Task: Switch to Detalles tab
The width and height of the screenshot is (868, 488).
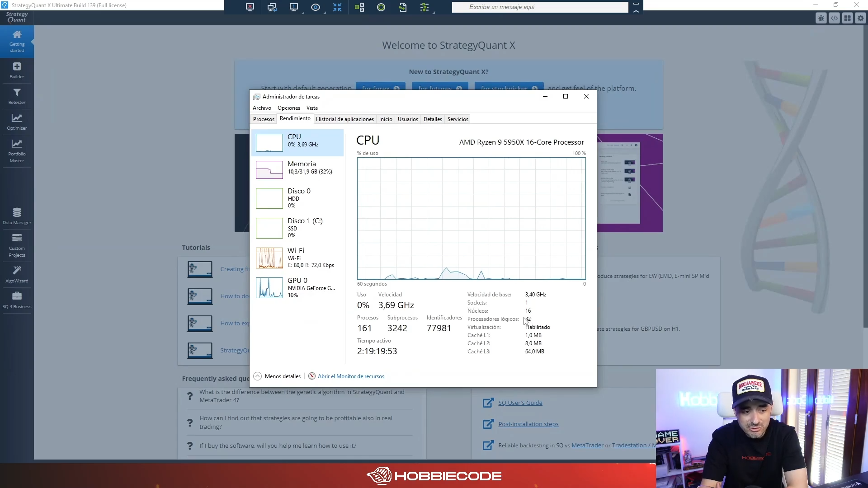Action: tap(433, 119)
